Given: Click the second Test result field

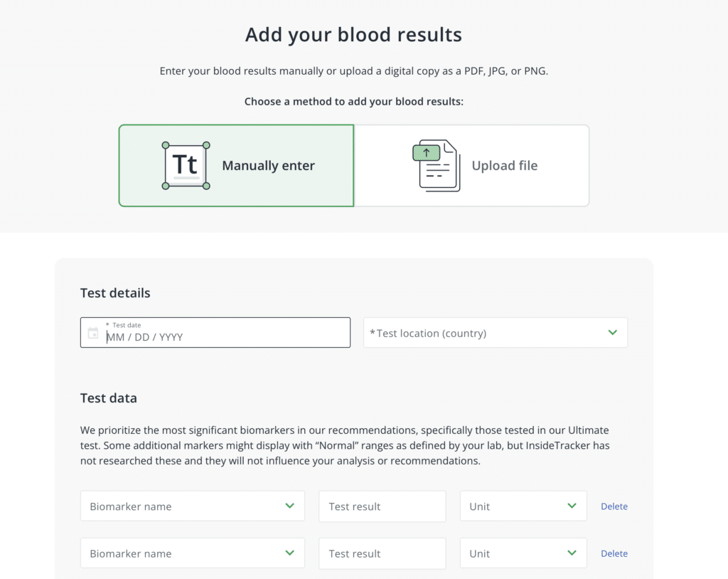Looking at the screenshot, I should [x=382, y=553].
